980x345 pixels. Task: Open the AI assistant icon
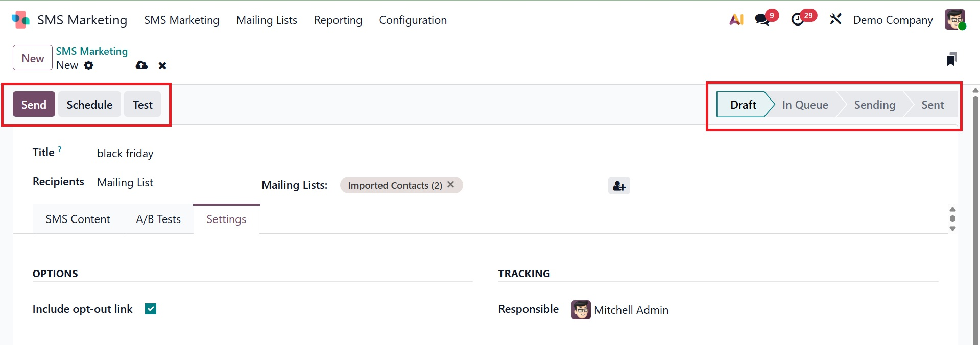tap(736, 20)
